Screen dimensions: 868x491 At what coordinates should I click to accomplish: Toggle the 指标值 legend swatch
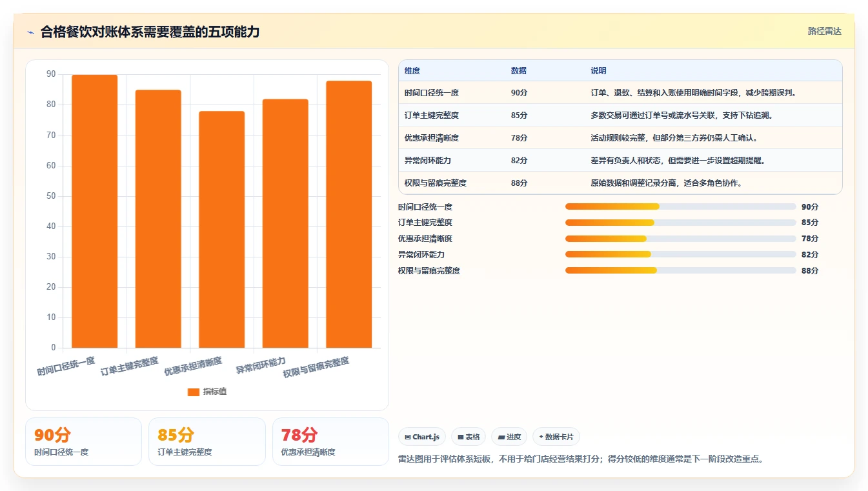pyautogui.click(x=193, y=392)
